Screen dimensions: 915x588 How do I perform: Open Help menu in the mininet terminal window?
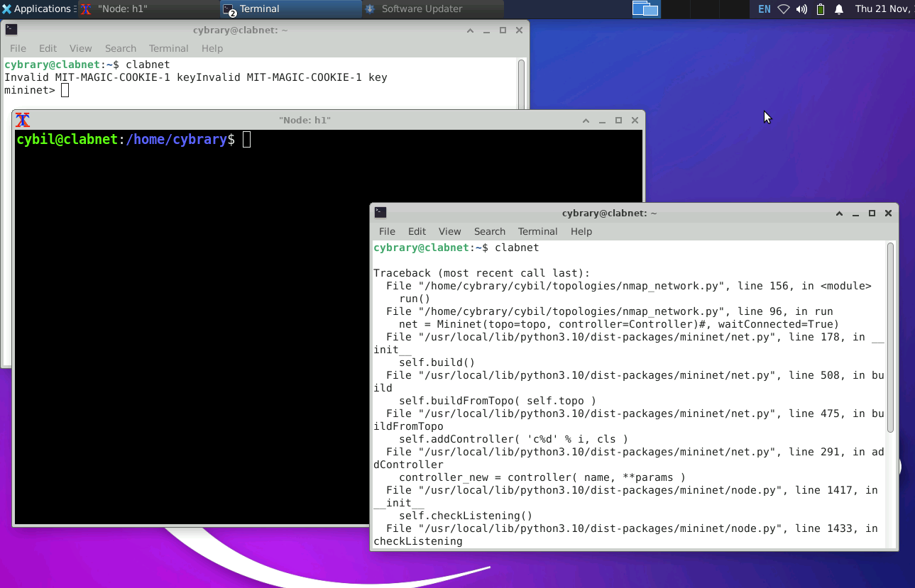click(212, 48)
